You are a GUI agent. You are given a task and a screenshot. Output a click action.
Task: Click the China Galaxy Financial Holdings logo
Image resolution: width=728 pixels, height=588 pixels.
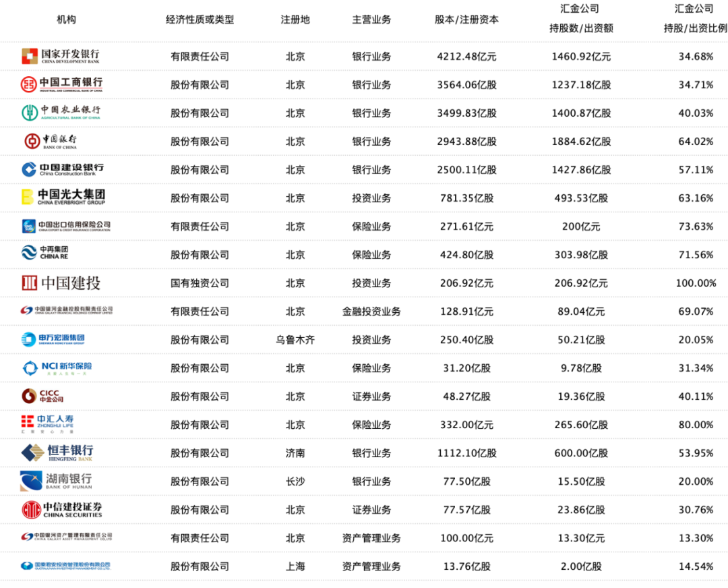pyautogui.click(x=66, y=311)
